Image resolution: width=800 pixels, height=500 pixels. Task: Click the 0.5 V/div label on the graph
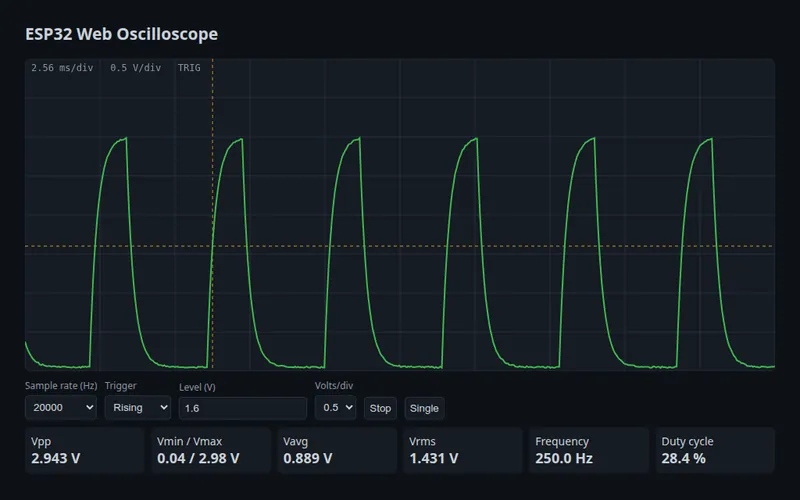(x=136, y=68)
